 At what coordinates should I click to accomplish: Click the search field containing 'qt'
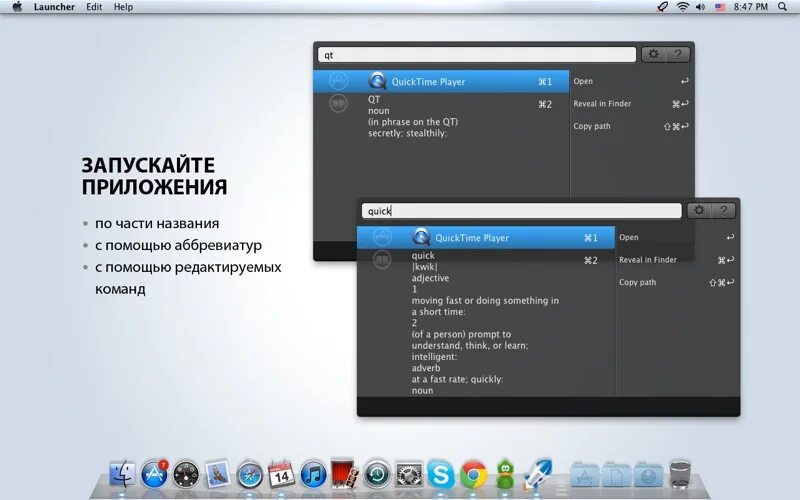pyautogui.click(x=477, y=55)
